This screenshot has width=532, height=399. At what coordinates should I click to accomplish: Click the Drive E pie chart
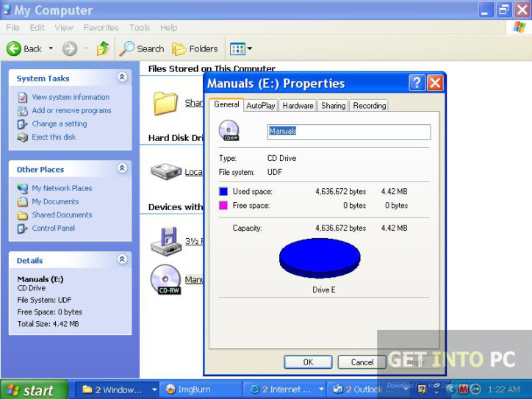(320, 258)
